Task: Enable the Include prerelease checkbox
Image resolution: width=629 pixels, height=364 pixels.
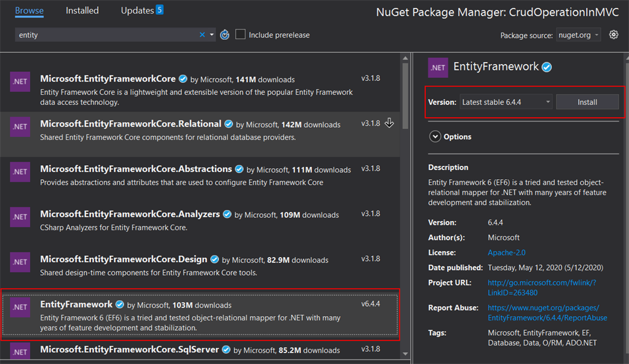Action: coord(241,35)
